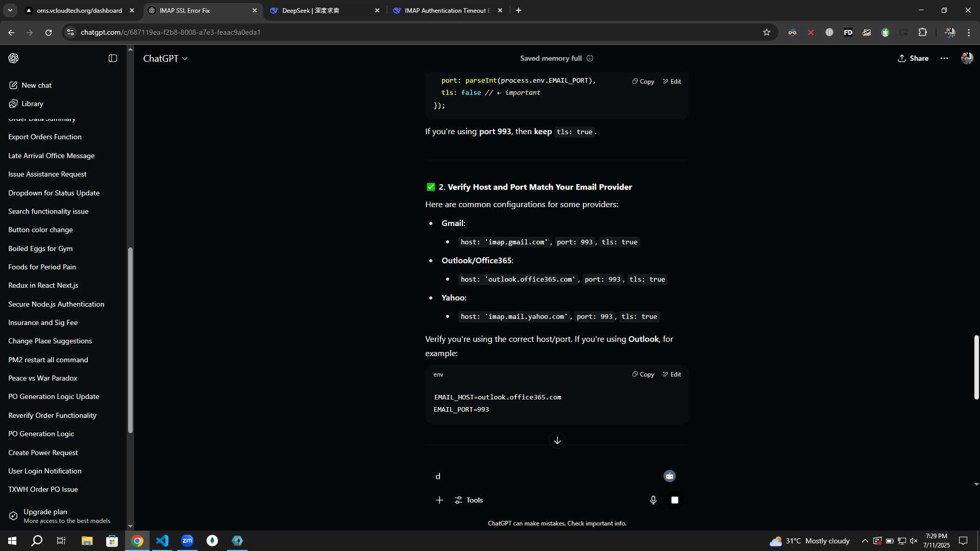This screenshot has height=551, width=980.
Task: Copy the env code block
Action: click(643, 374)
